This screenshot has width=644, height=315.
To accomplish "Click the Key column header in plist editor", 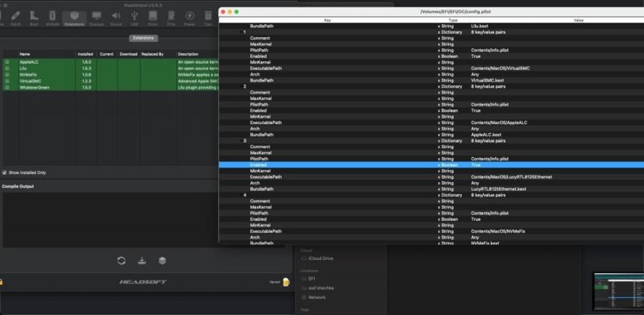I will [328, 20].
